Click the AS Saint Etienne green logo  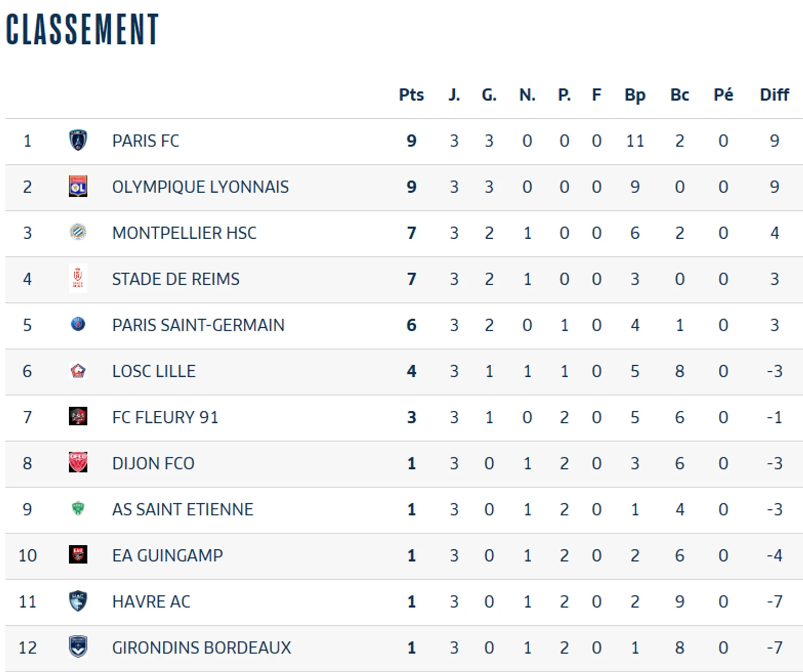(x=78, y=508)
